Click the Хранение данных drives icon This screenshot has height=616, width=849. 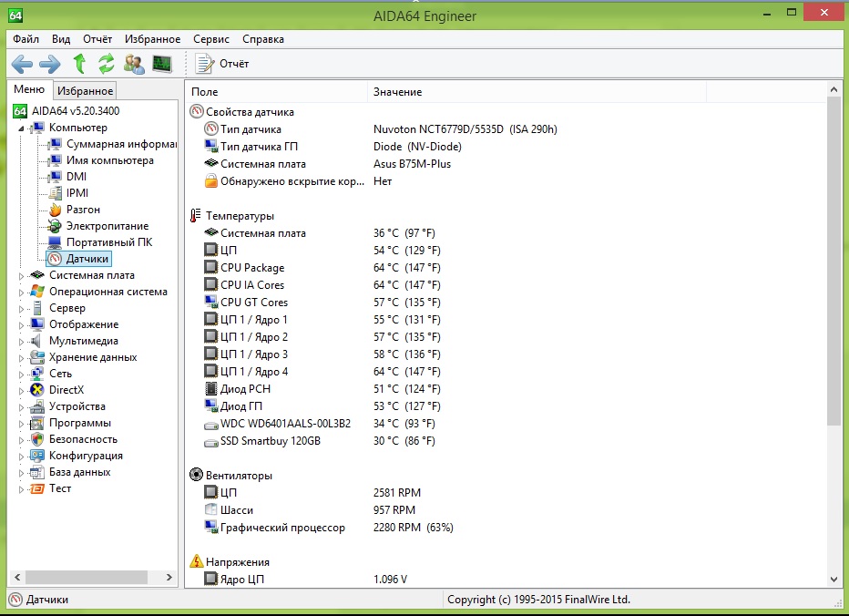[x=37, y=357]
